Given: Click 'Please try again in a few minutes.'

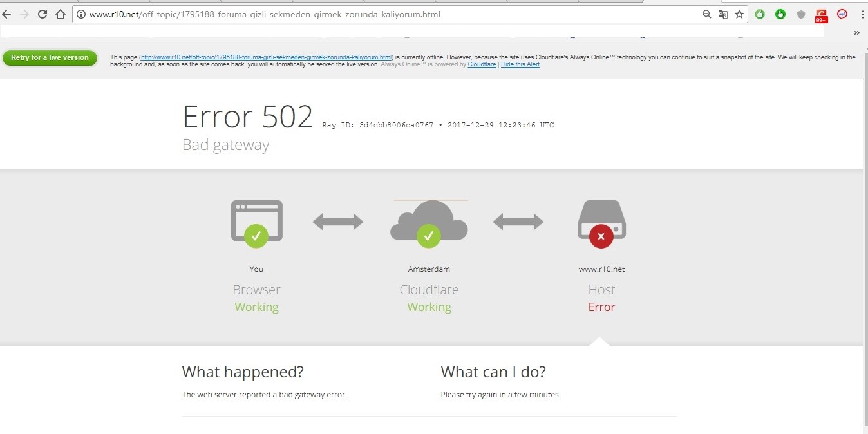Looking at the screenshot, I should 500,395.
